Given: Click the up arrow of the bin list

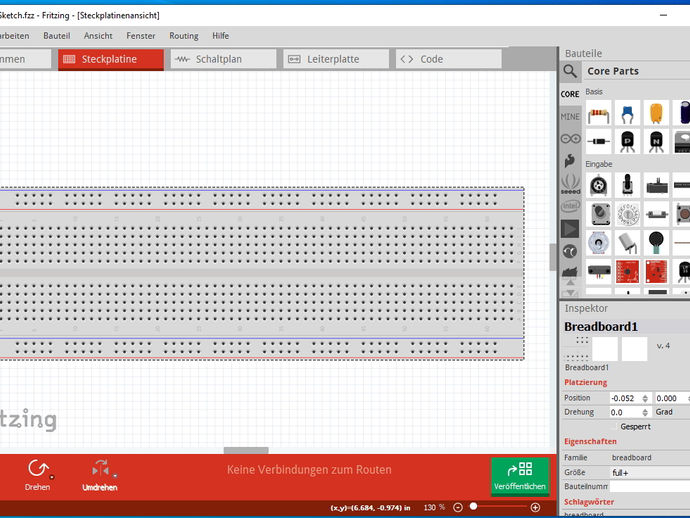Looking at the screenshot, I should 570,282.
